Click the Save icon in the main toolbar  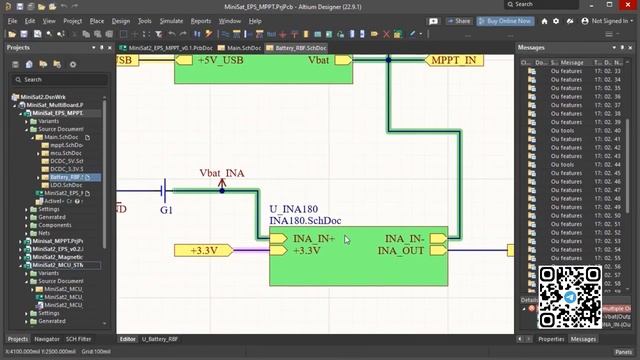click(24, 34)
